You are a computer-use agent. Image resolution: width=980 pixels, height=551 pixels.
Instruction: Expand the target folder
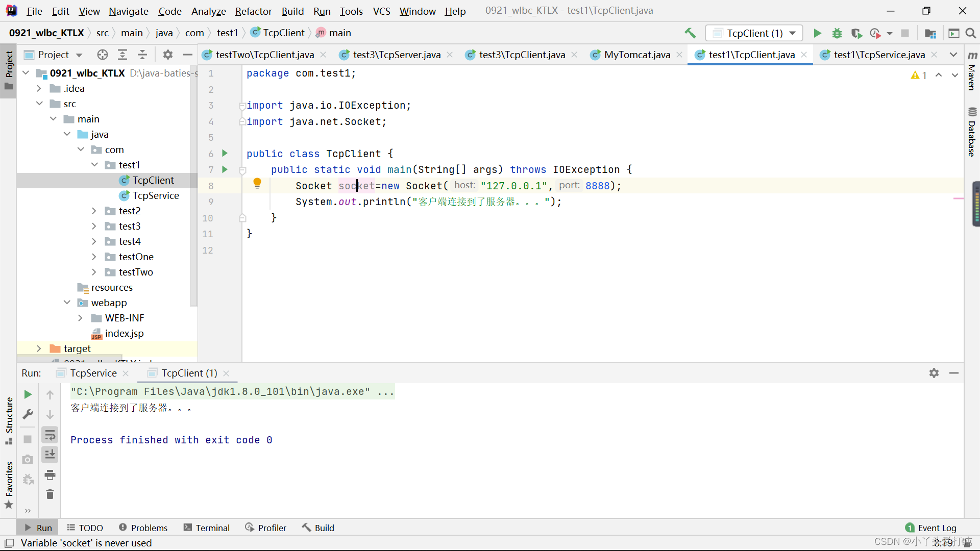(39, 348)
